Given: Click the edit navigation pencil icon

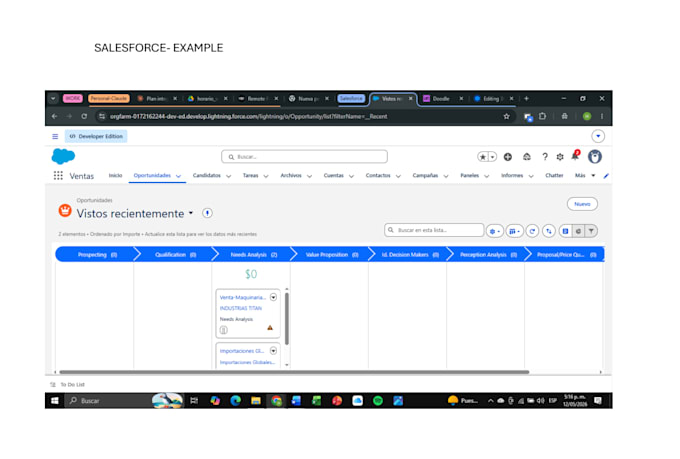Looking at the screenshot, I should [x=606, y=176].
